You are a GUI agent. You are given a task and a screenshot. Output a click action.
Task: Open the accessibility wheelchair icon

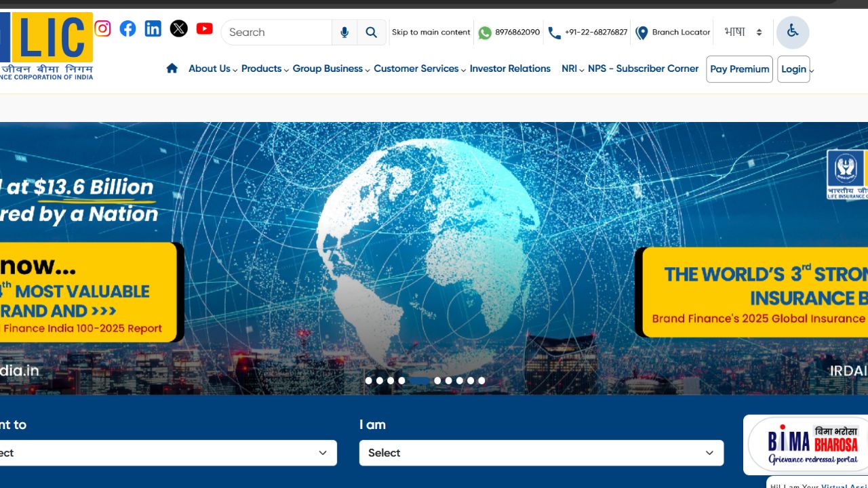click(x=792, y=32)
